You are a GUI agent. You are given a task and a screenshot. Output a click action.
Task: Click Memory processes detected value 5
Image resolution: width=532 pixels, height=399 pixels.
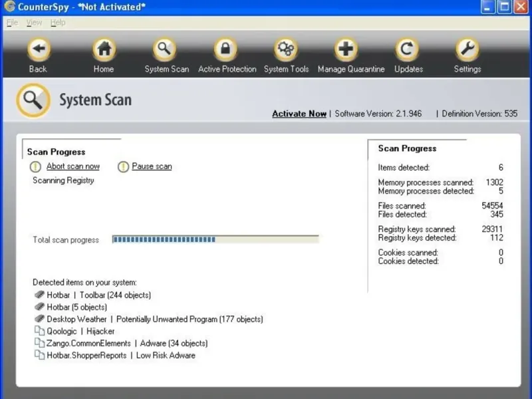[x=501, y=191]
